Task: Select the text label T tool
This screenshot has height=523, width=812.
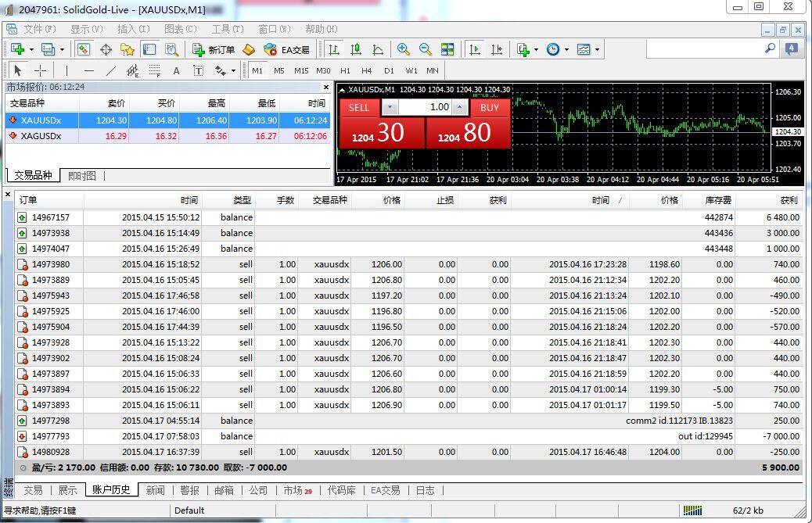Action: click(x=199, y=70)
